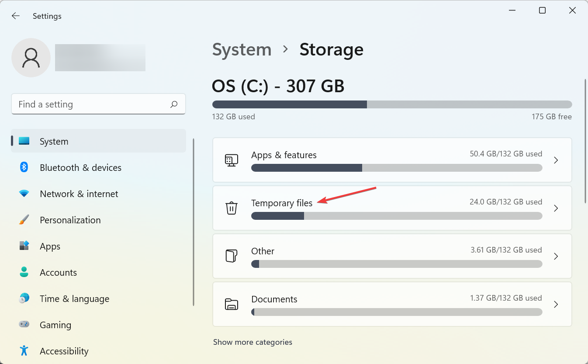The image size is (588, 364).
Task: Expand the Temporary files chevron
Action: (556, 208)
